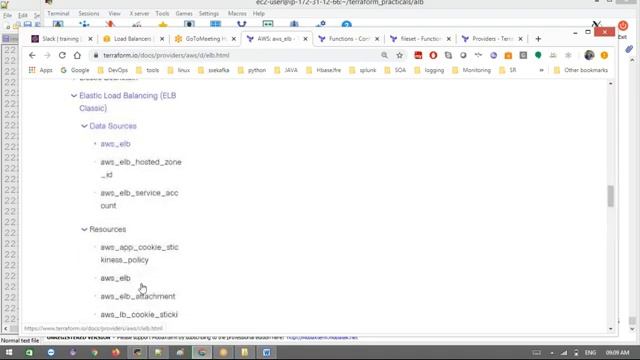The width and height of the screenshot is (640, 360).
Task: Close the AWS: aws_elb tab
Action: click(305, 39)
